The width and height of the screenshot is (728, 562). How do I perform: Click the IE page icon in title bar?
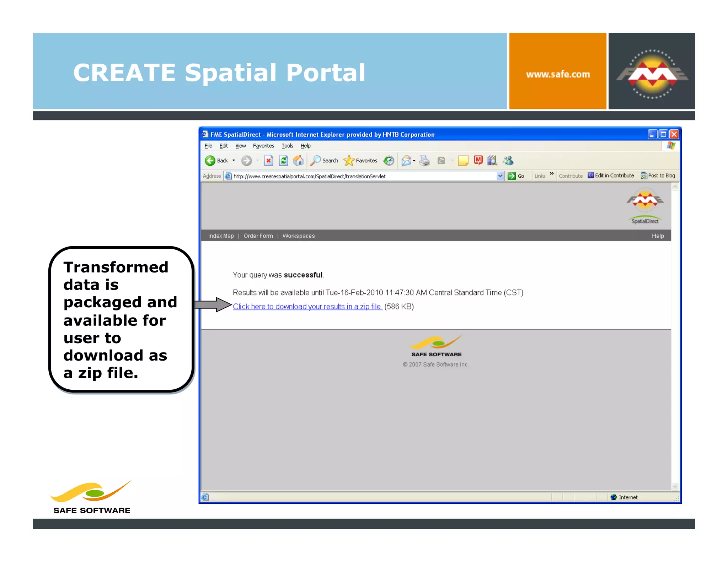click(x=205, y=134)
